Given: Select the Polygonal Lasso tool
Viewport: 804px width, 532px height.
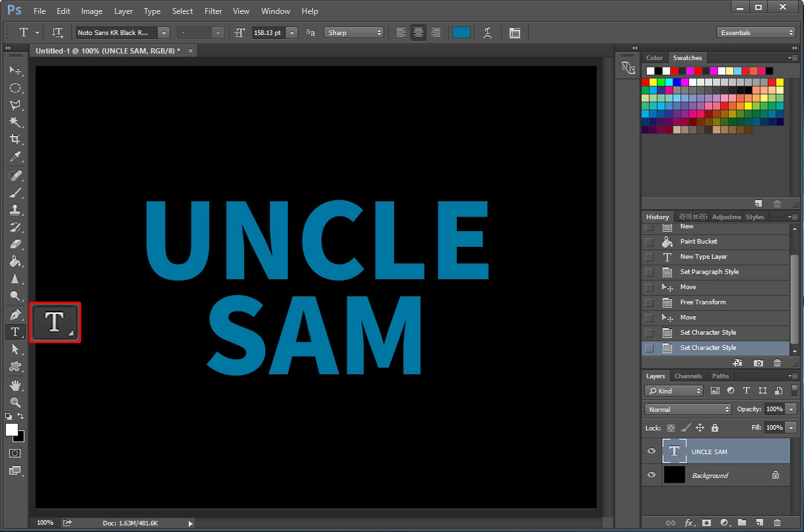Looking at the screenshot, I should [15, 105].
